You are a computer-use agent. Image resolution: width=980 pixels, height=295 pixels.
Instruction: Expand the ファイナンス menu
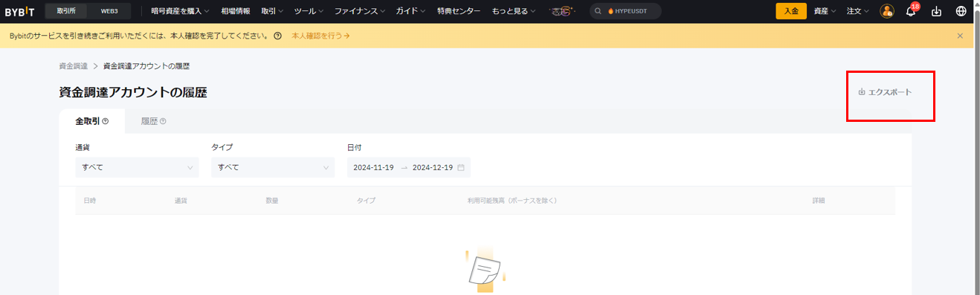coord(360,11)
